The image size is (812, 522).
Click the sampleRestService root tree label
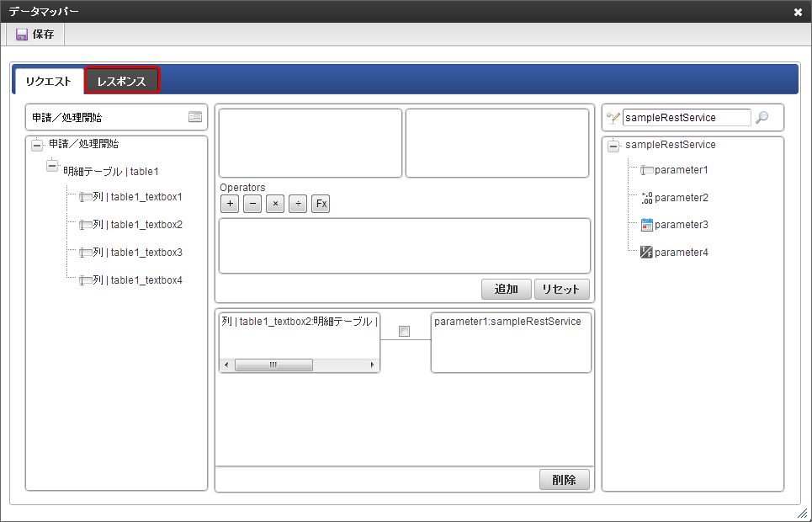tap(671, 145)
